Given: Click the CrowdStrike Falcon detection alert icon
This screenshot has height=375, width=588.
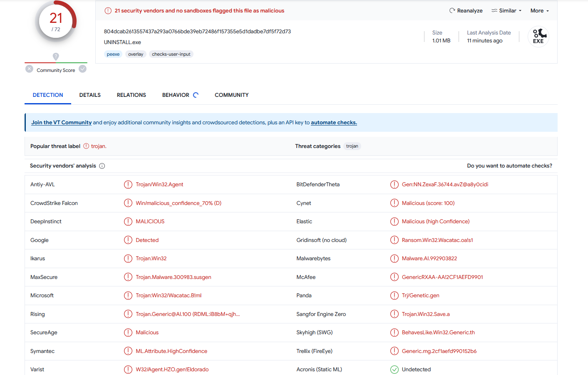Looking at the screenshot, I should [128, 203].
